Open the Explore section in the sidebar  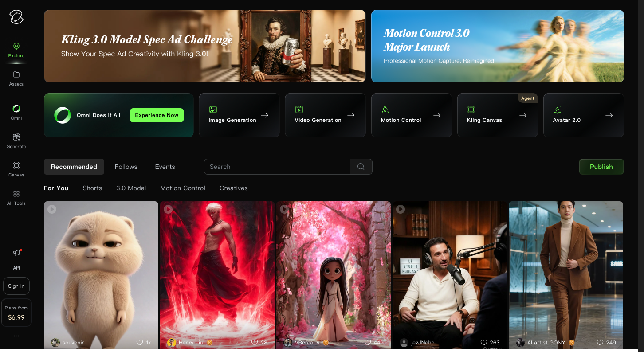pos(16,51)
